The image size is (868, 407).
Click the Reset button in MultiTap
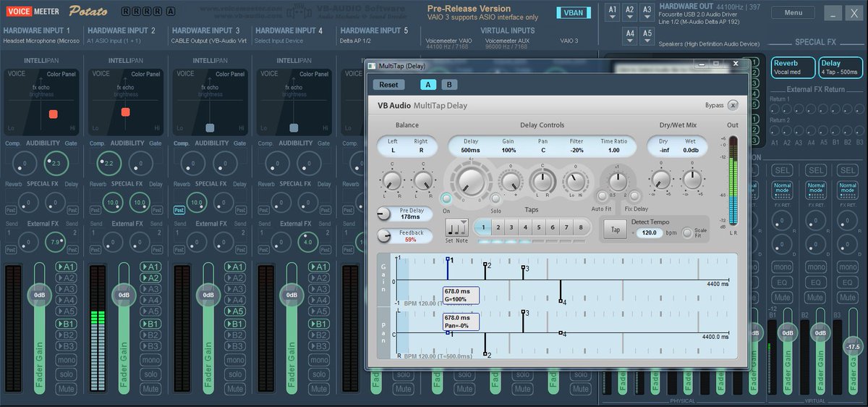pyautogui.click(x=388, y=85)
